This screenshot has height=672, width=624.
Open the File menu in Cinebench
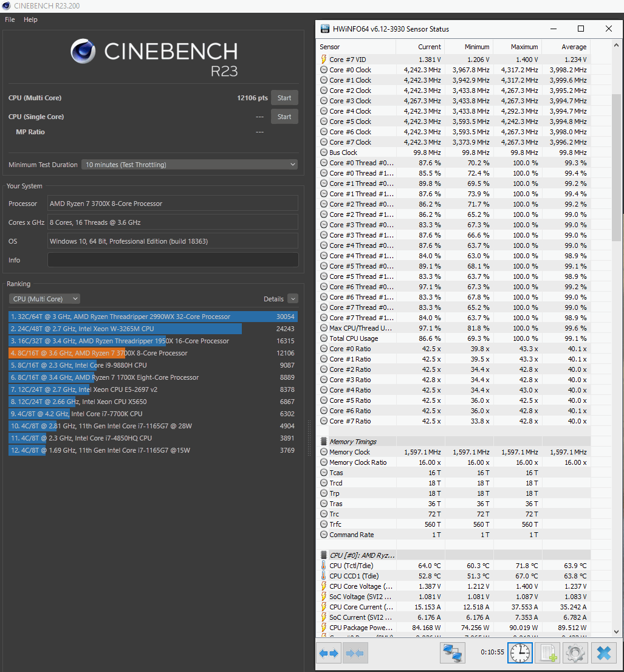pyautogui.click(x=10, y=19)
